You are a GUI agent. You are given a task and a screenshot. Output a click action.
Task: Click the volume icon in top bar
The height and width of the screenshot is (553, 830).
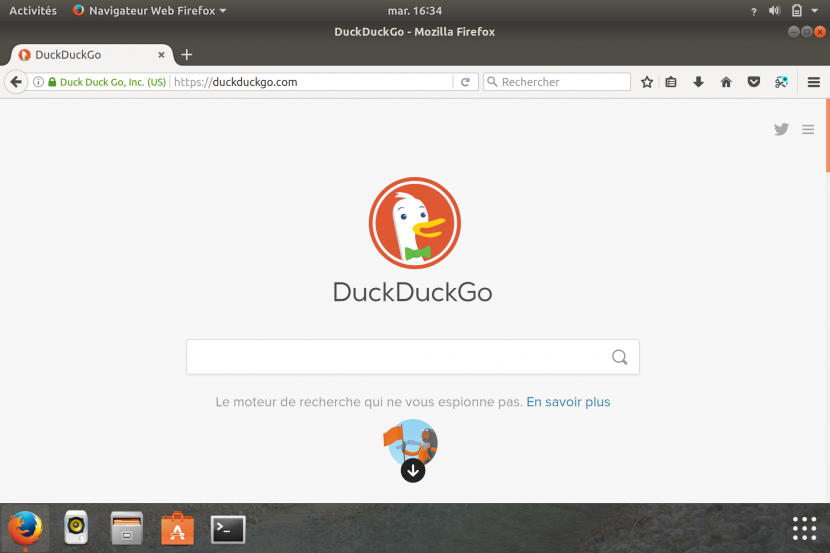[x=774, y=11]
